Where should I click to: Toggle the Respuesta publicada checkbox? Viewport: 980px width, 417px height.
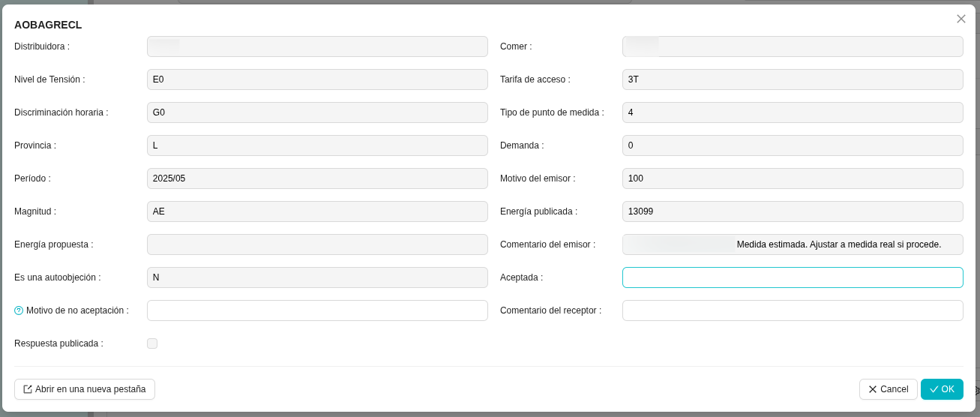click(152, 343)
